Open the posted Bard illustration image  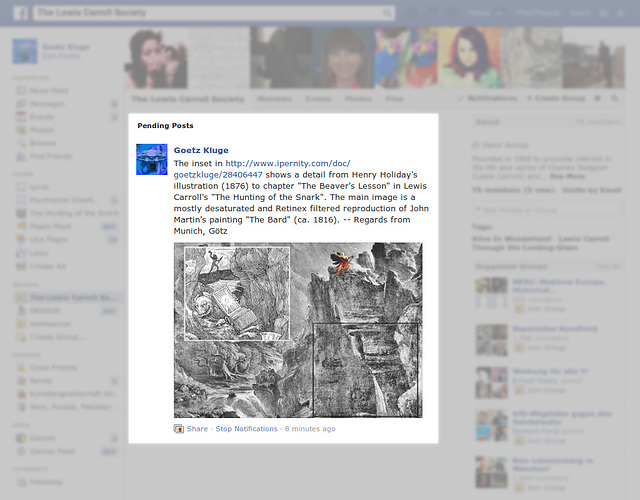pyautogui.click(x=298, y=330)
